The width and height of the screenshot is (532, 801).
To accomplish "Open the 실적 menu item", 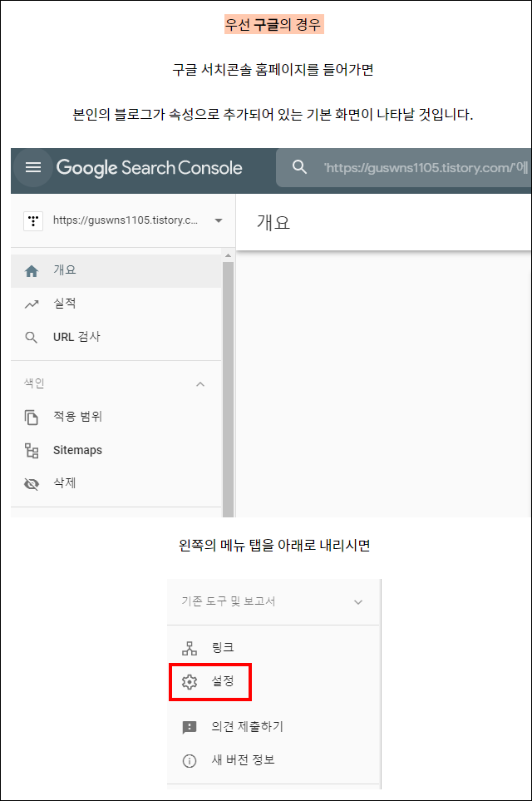I will pos(116,304).
